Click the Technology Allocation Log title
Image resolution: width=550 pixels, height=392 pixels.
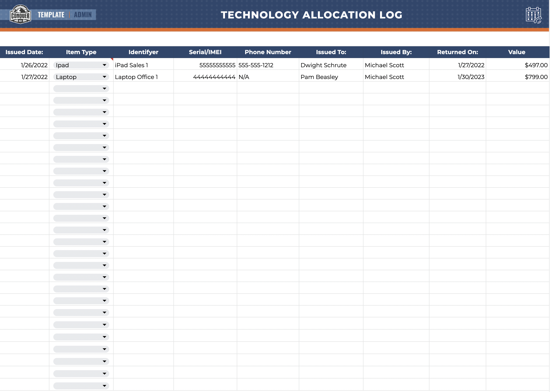311,15
